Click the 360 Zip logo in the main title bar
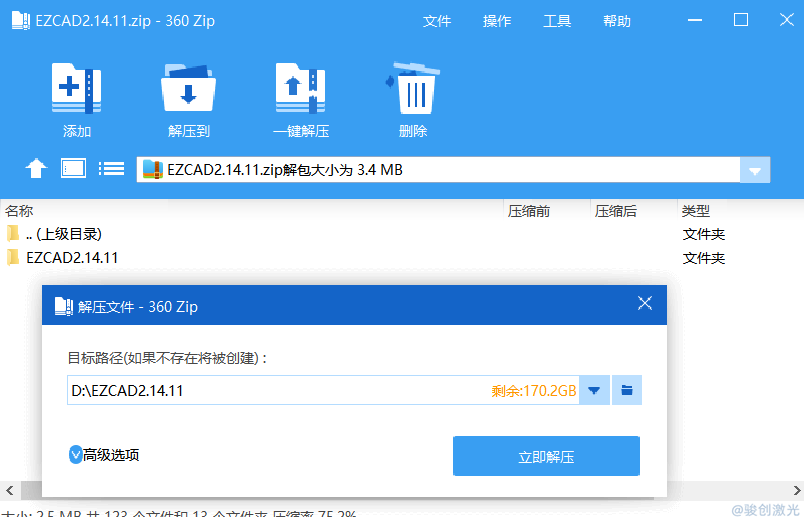The image size is (804, 517). coord(21,21)
